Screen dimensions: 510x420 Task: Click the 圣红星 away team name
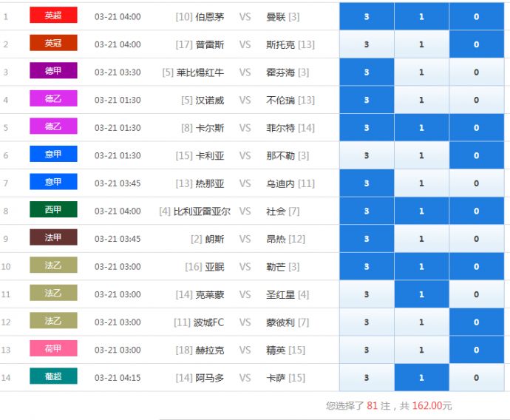pyautogui.click(x=280, y=294)
